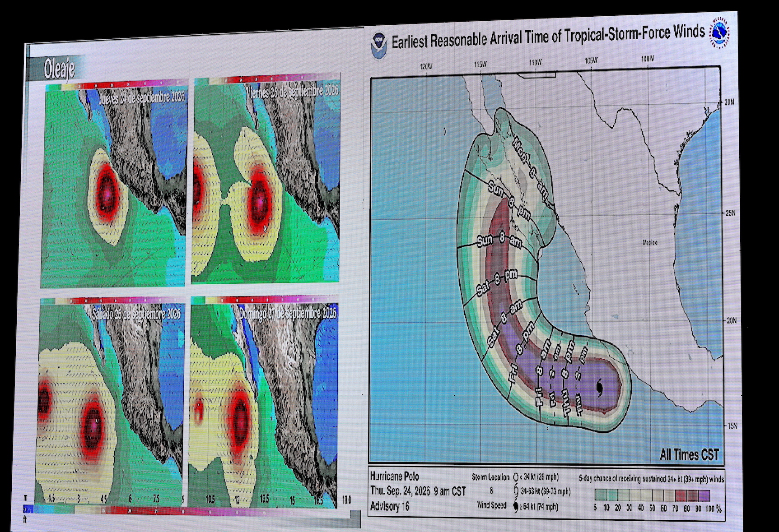Select the hurricane symbol on the forecast map

click(599, 388)
